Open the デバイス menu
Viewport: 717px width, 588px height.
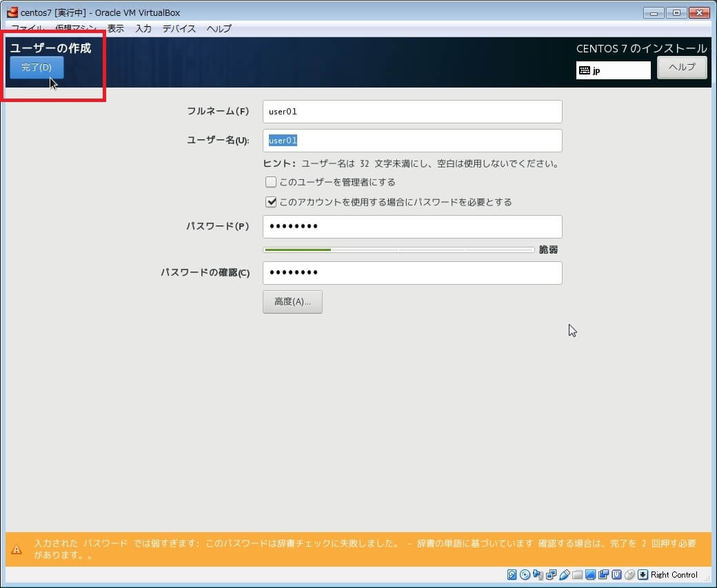179,29
